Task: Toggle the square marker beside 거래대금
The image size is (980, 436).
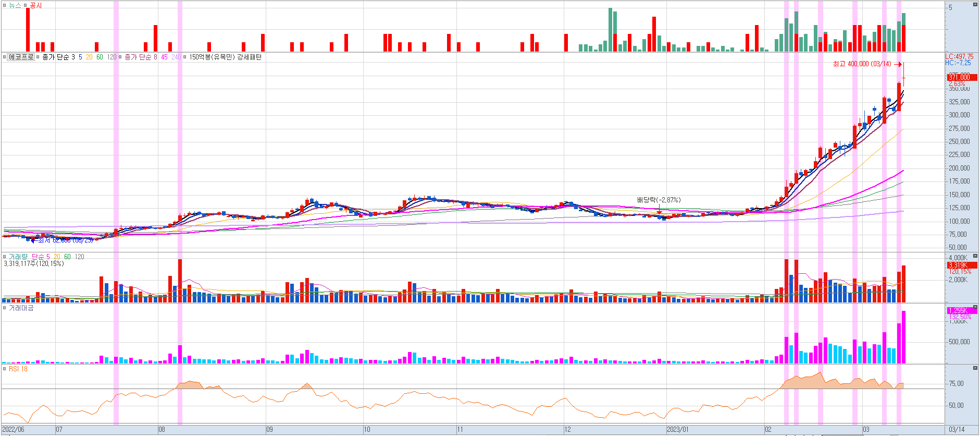Action: click(x=5, y=308)
